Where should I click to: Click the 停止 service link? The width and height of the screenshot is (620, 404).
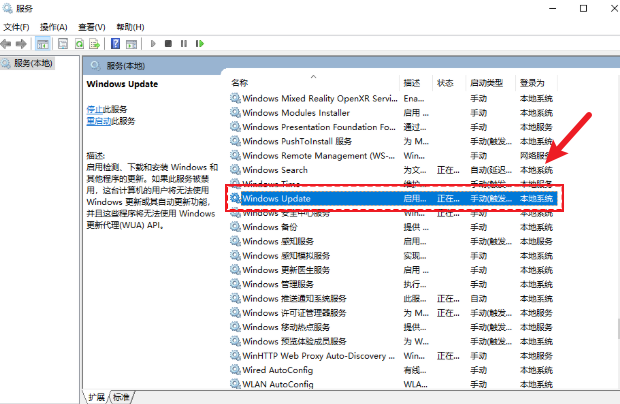pos(95,109)
